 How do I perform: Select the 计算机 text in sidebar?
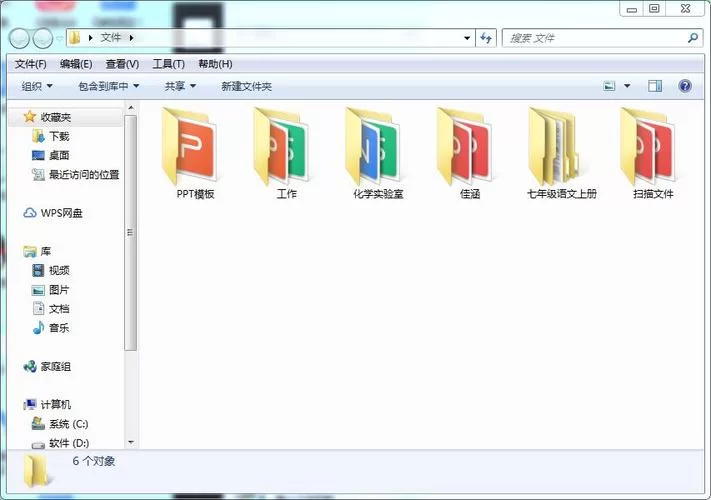click(56, 404)
